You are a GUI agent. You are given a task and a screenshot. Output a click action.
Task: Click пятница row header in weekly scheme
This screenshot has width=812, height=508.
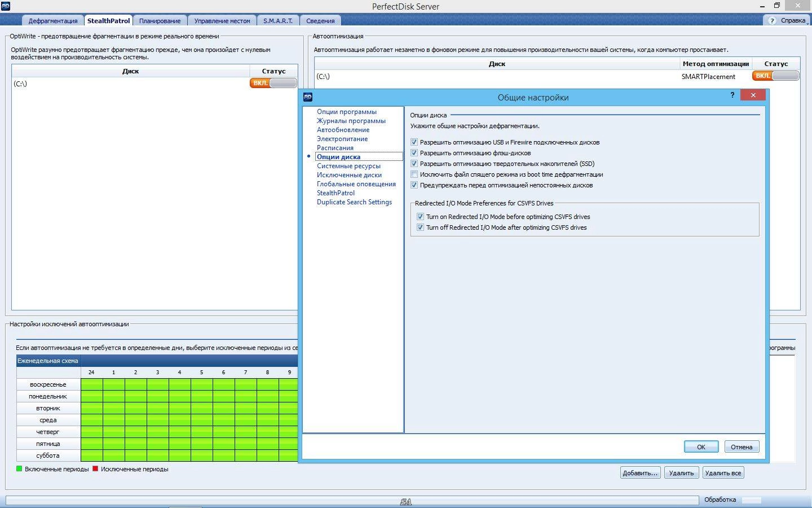[x=48, y=444]
